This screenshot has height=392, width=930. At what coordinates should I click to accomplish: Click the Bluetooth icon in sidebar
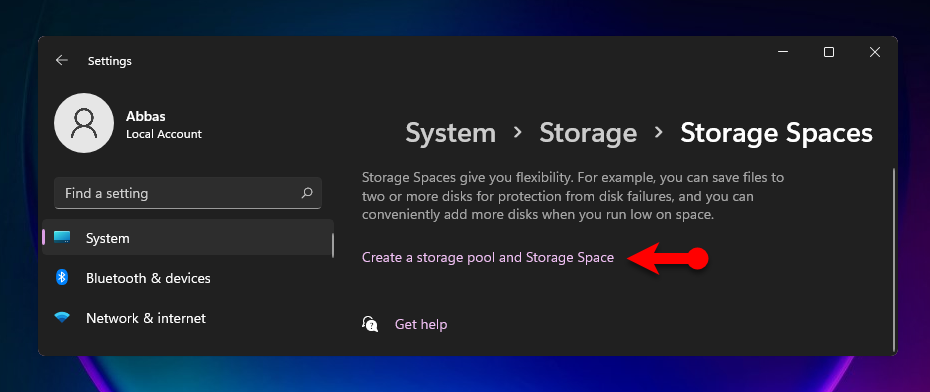(x=62, y=278)
